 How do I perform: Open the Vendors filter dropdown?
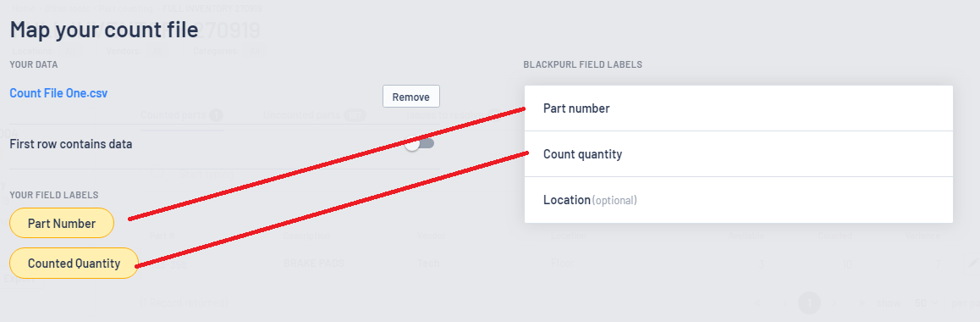click(158, 52)
